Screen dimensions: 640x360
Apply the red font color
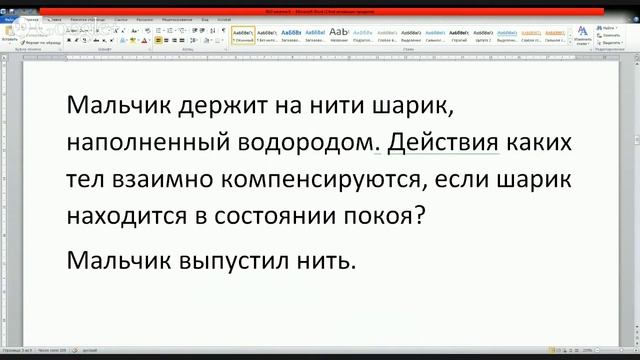(x=144, y=40)
